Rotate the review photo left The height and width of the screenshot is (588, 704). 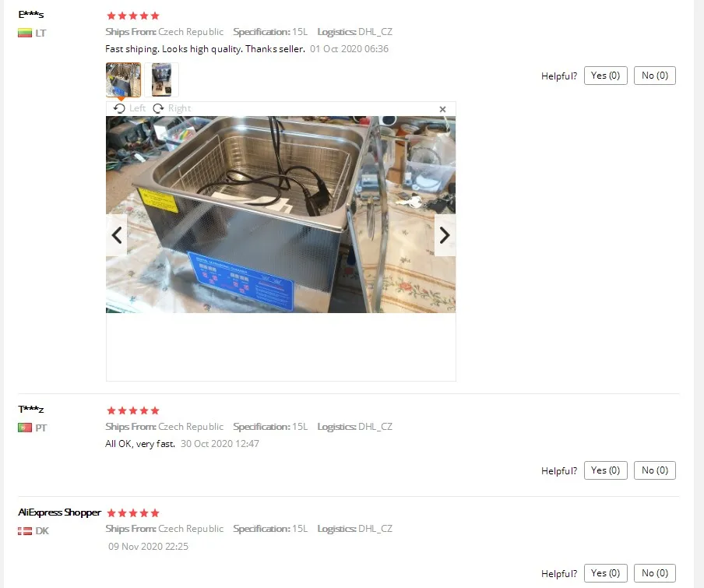coord(129,108)
